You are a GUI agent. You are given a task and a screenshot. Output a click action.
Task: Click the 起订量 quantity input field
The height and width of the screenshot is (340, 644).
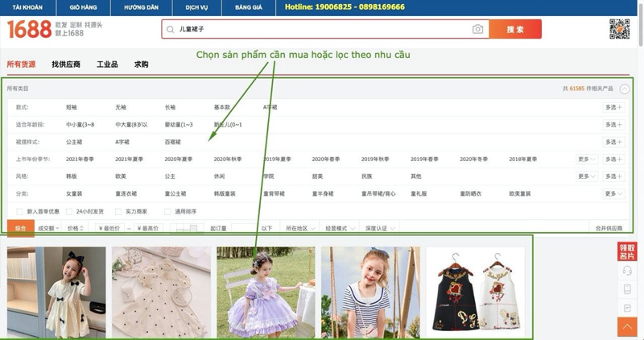pyautogui.click(x=244, y=228)
